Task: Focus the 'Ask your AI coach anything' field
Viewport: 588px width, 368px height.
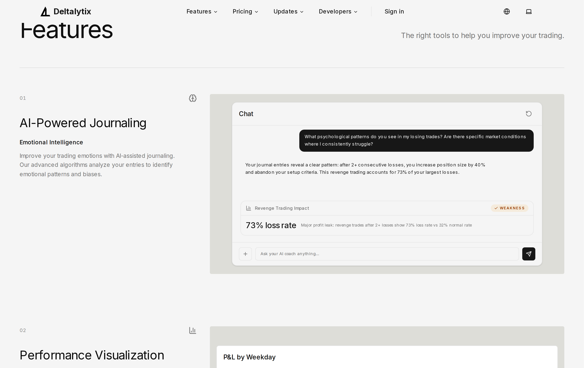Action: pos(387,254)
